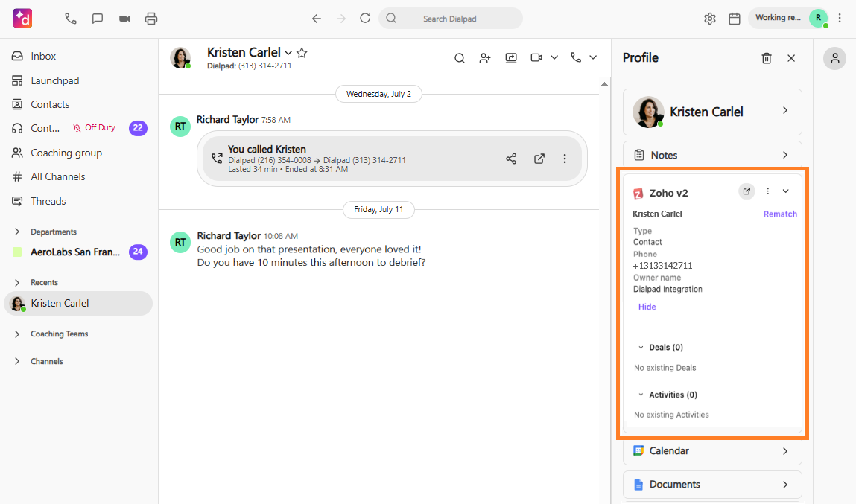Open the phone dialer icon in top bar
Viewport: 856px width, 504px height.
tap(71, 19)
